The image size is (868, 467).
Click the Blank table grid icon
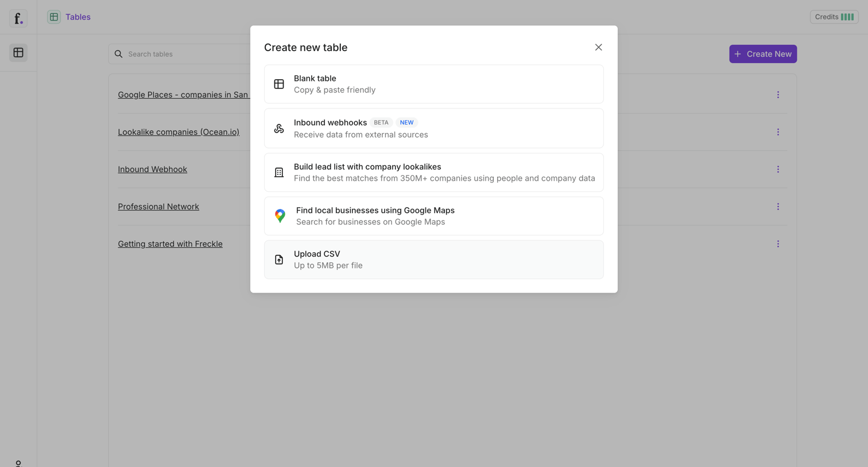pyautogui.click(x=279, y=84)
